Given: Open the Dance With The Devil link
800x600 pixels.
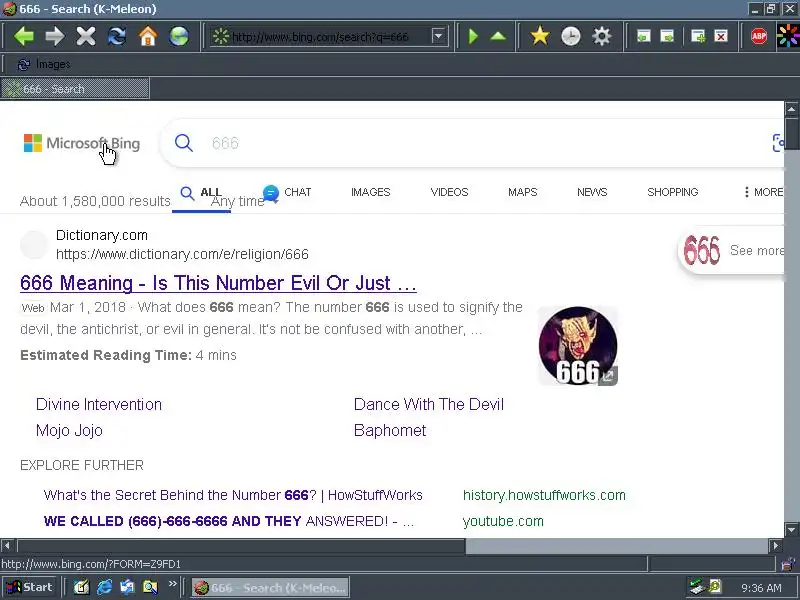Looking at the screenshot, I should click(429, 405).
